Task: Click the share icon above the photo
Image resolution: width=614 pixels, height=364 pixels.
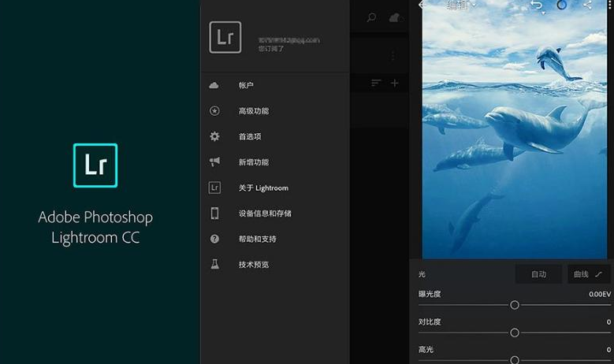Action: [x=587, y=5]
